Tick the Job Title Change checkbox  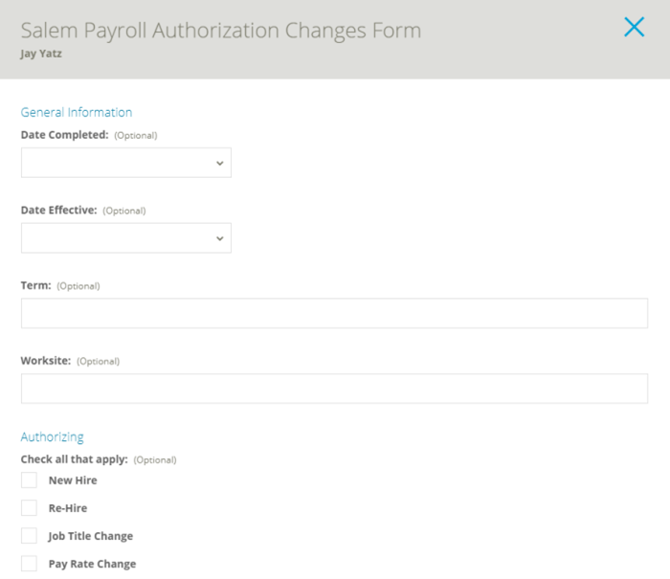[x=29, y=536]
